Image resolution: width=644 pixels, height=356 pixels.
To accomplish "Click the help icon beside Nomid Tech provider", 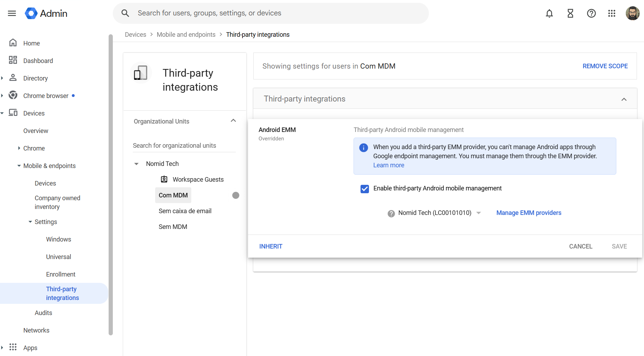I will (x=391, y=214).
